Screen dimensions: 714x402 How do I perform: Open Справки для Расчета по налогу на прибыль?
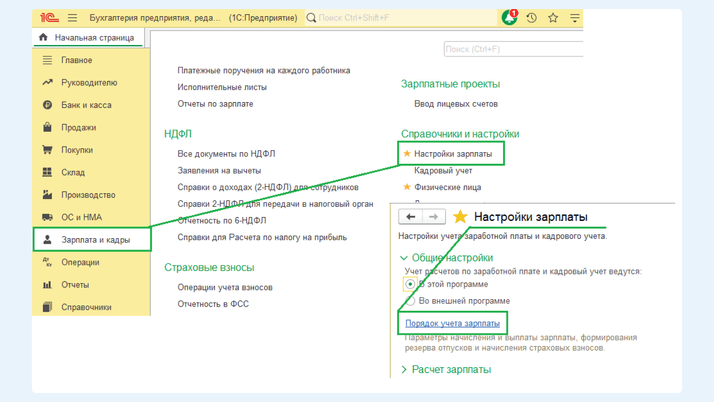click(262, 237)
